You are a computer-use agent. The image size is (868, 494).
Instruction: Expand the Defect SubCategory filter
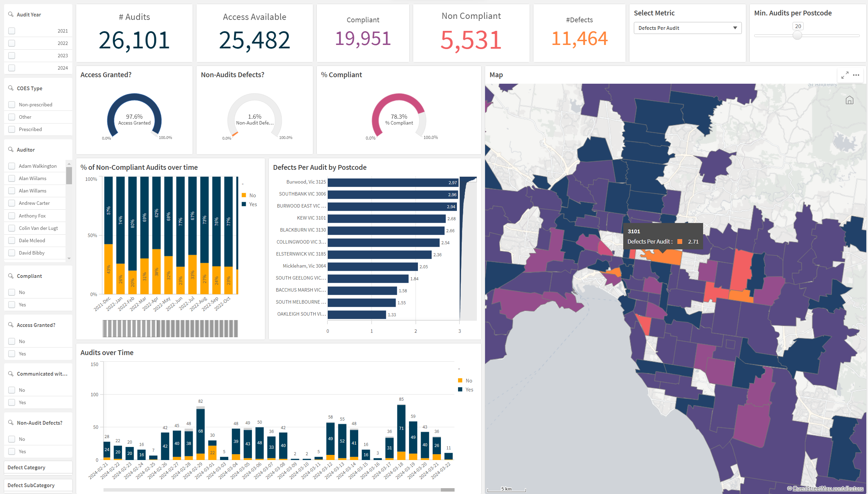pyautogui.click(x=38, y=485)
